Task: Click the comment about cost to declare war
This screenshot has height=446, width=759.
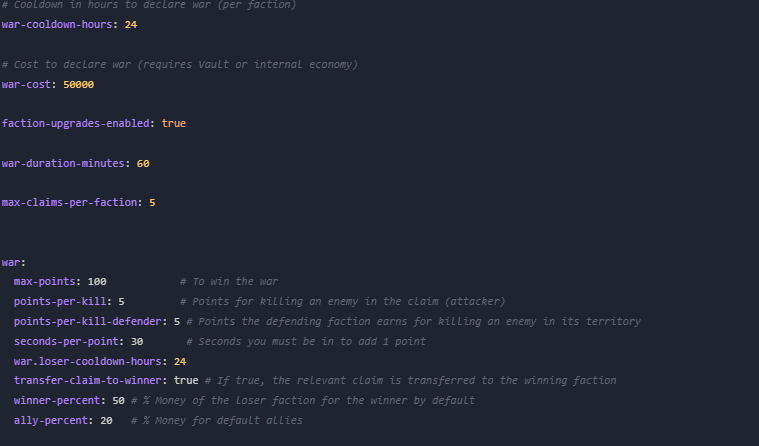Action: click(x=180, y=64)
